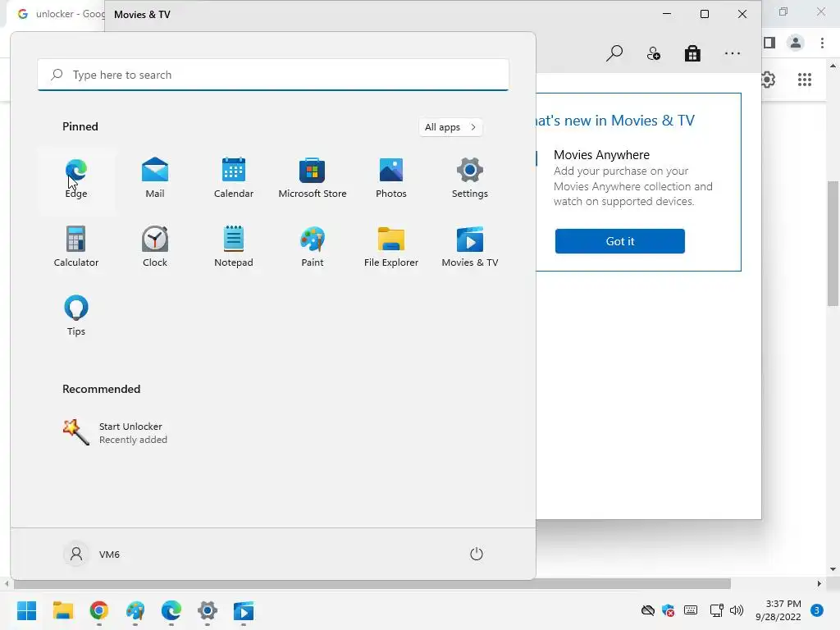This screenshot has width=840, height=630.
Task: Open pinned Movies & TV app
Action: [470, 247]
